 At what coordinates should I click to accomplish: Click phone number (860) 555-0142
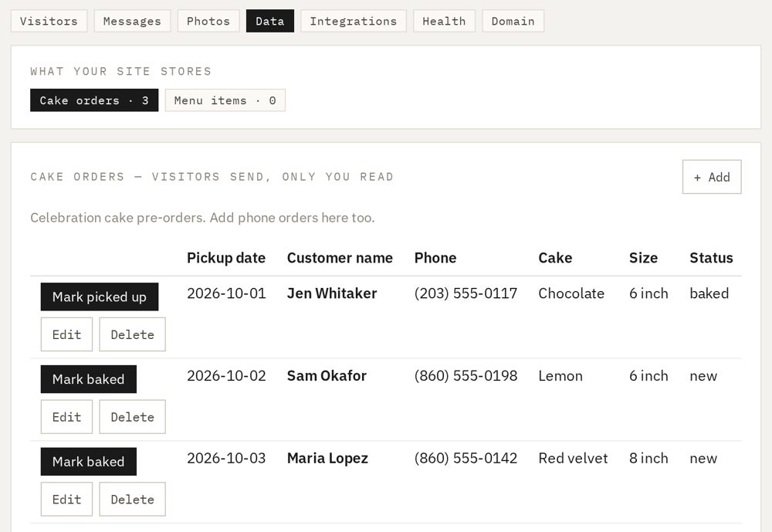pos(466,458)
